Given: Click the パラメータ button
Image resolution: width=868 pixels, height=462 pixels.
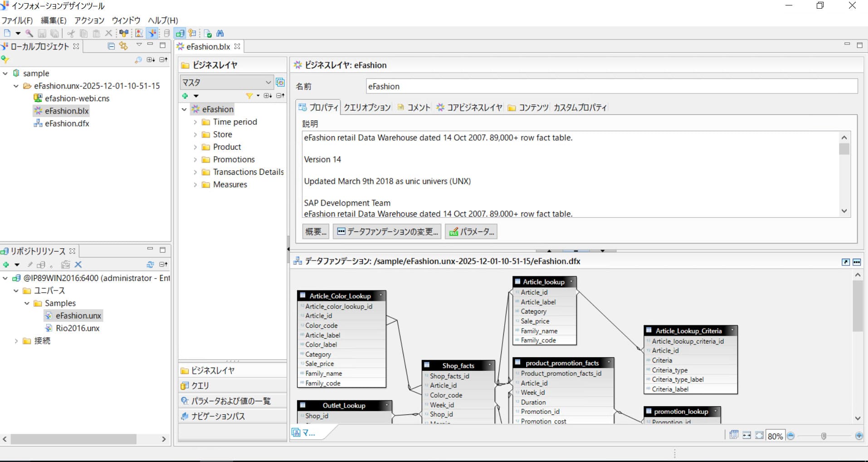Looking at the screenshot, I should [471, 231].
